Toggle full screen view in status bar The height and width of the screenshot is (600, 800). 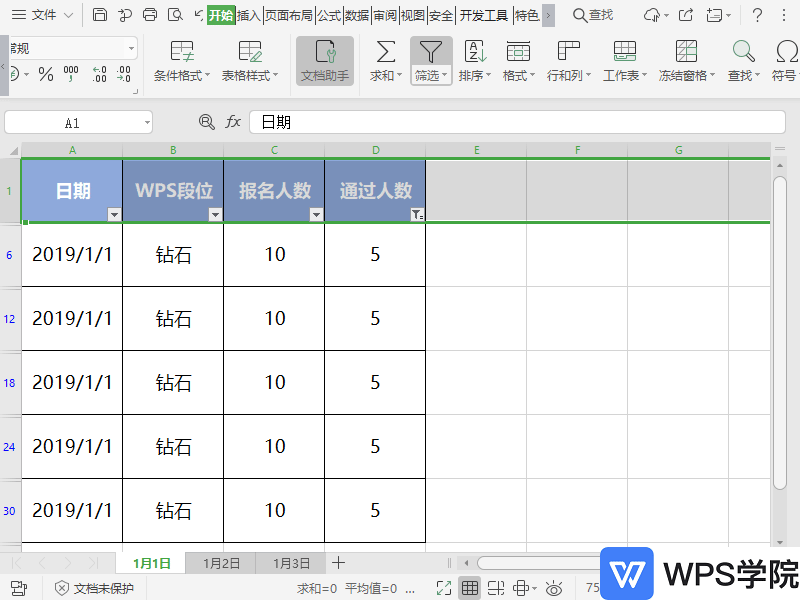443,588
